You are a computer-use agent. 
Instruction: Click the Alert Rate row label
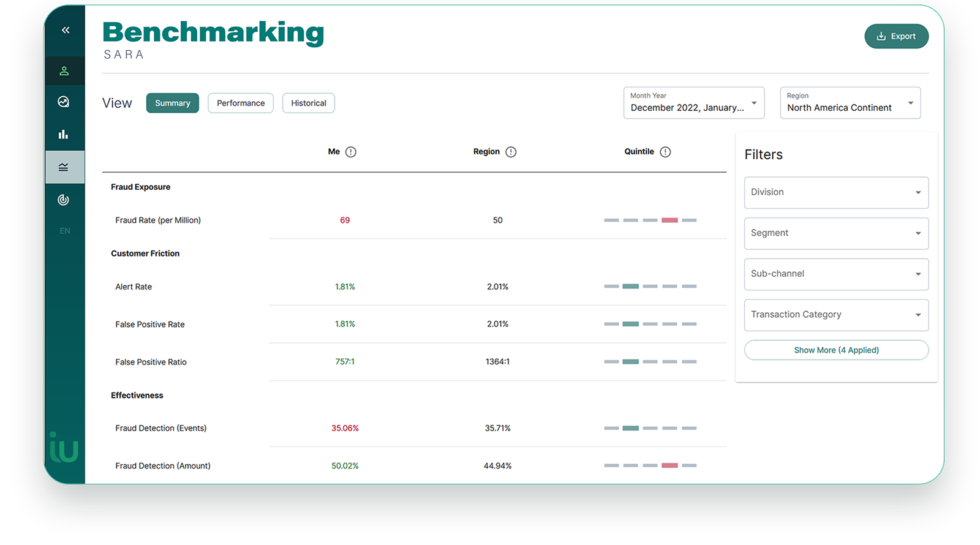[x=134, y=287]
